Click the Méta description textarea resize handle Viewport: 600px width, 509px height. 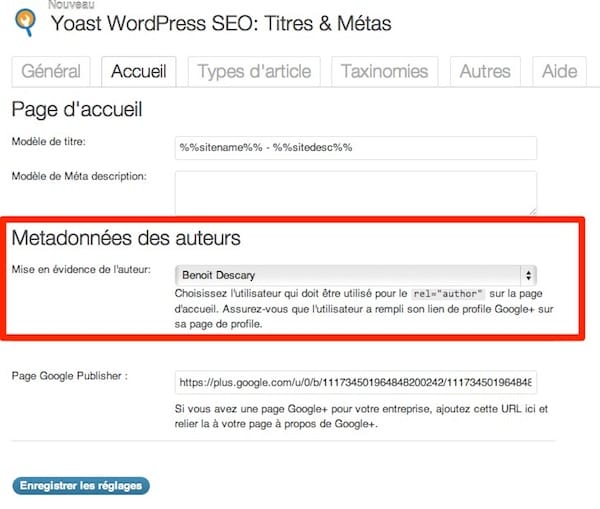pos(531,209)
